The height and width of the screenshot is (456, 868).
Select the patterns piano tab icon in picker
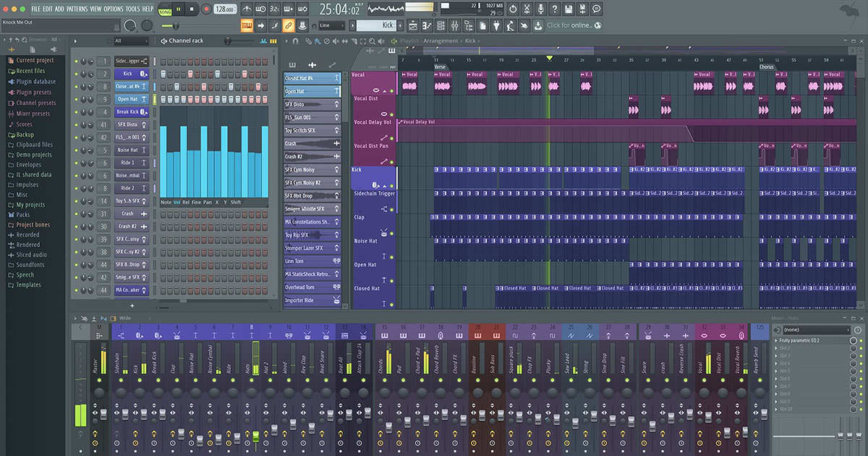coord(292,65)
